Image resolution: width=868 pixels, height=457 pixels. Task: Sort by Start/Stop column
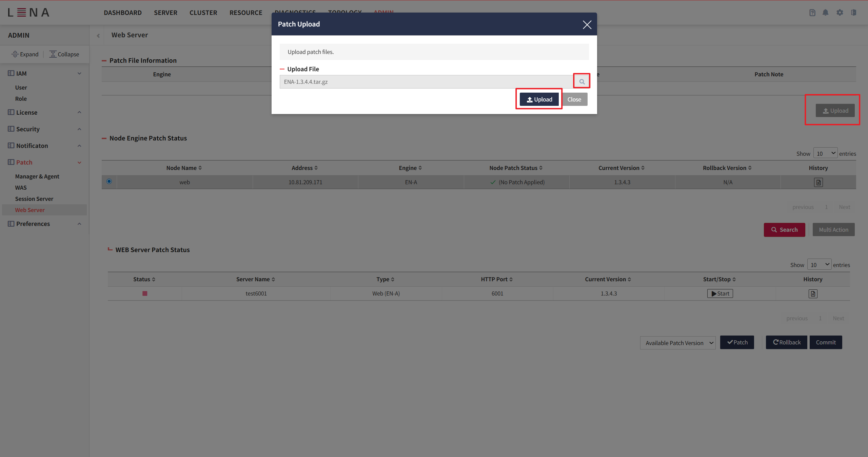pyautogui.click(x=719, y=279)
